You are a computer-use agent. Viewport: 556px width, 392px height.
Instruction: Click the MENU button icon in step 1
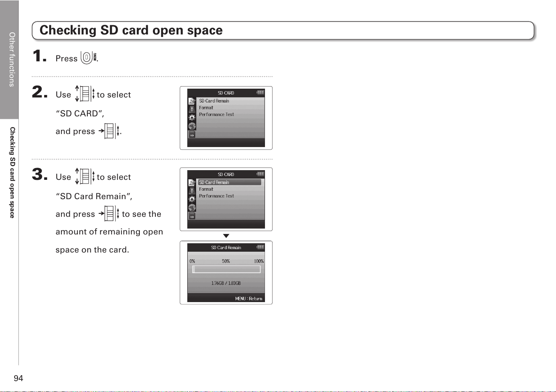pos(89,58)
